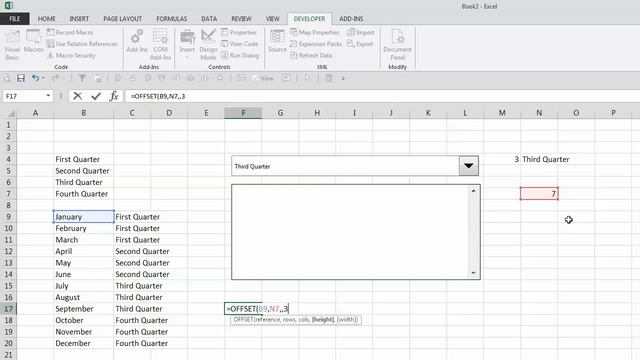Switch to the REVIEW tab
This screenshot has height=360, width=640.
click(x=241, y=19)
